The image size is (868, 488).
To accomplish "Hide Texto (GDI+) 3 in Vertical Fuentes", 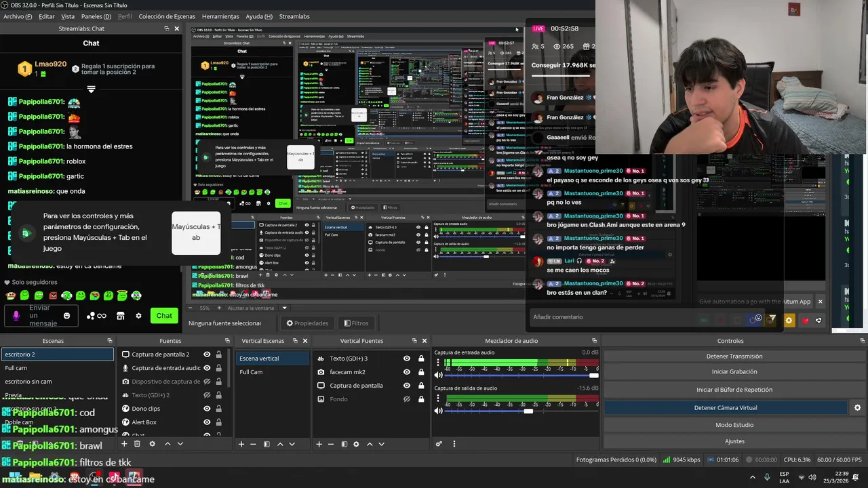I will (407, 359).
